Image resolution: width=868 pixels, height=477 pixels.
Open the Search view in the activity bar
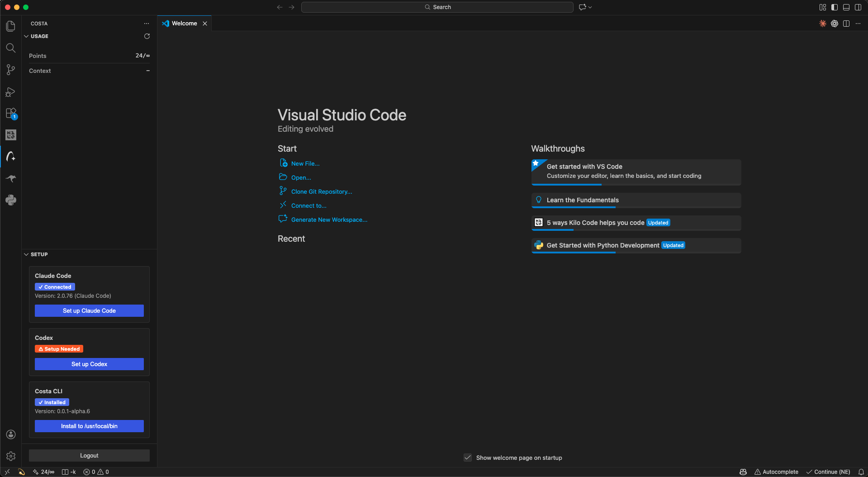[11, 48]
